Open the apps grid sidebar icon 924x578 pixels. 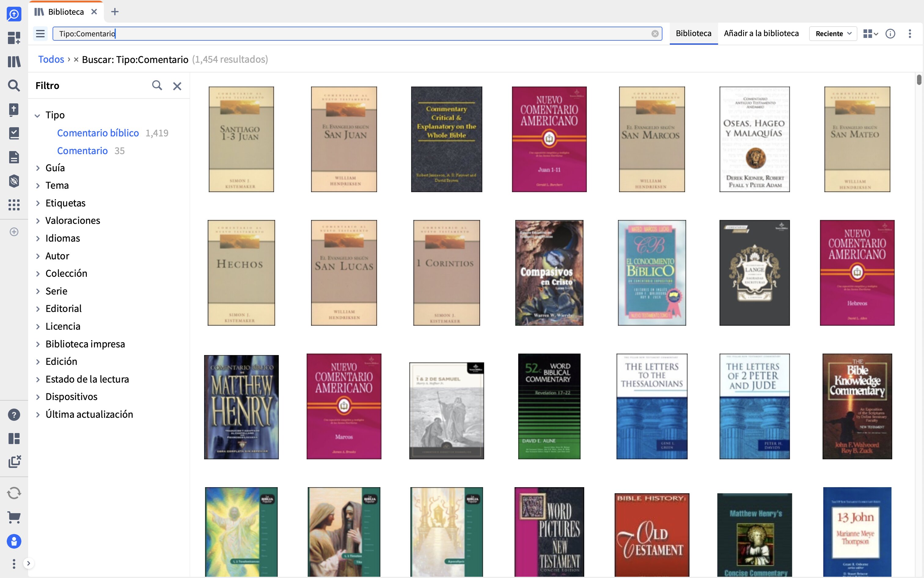(x=14, y=205)
